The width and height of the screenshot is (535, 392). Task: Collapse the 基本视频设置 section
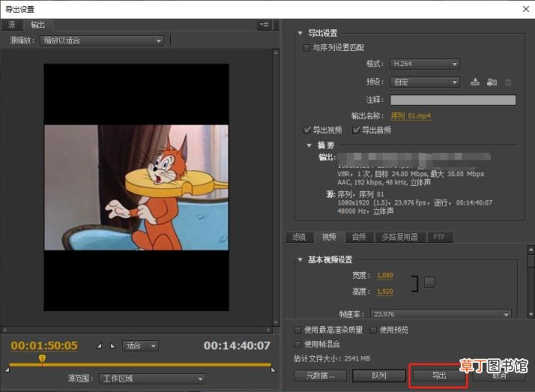[300, 259]
